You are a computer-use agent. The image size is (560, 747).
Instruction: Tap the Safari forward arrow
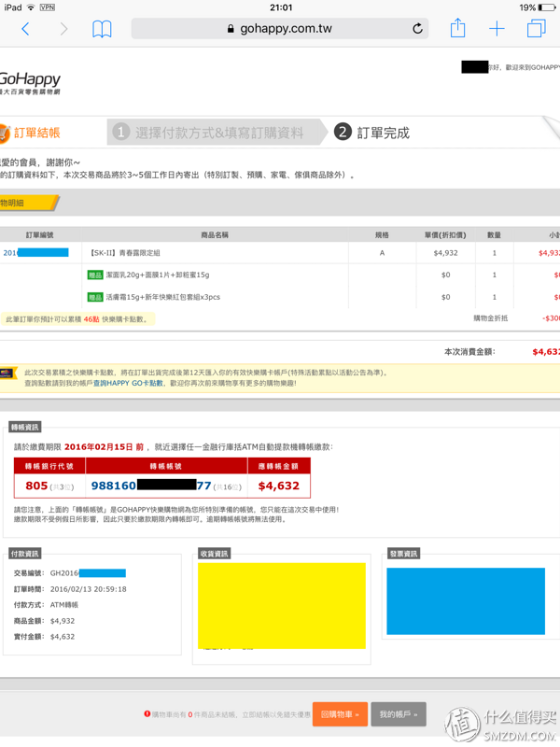63,29
